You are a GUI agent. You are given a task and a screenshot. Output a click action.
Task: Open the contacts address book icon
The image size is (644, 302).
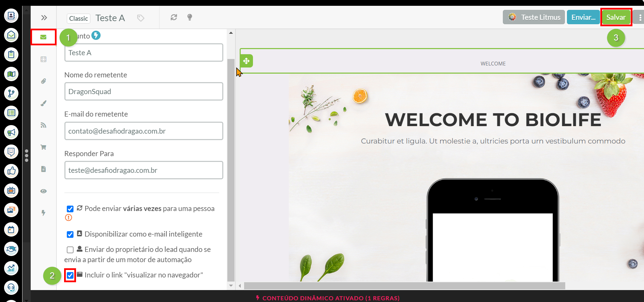(x=11, y=16)
